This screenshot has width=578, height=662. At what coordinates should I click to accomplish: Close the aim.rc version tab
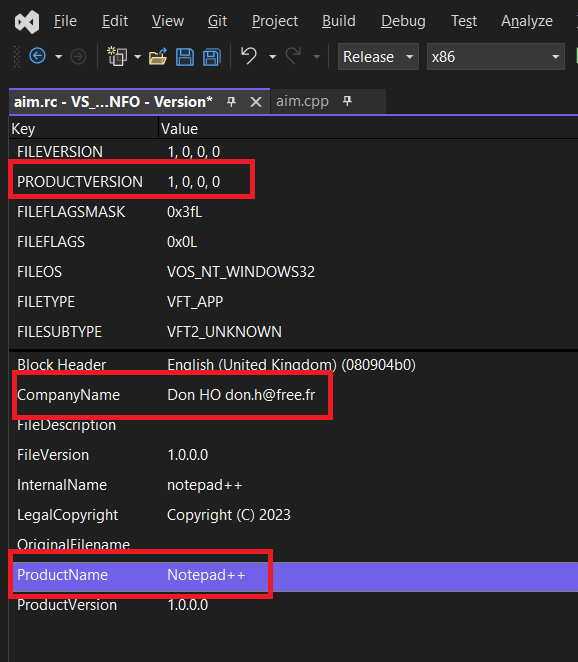click(x=256, y=102)
